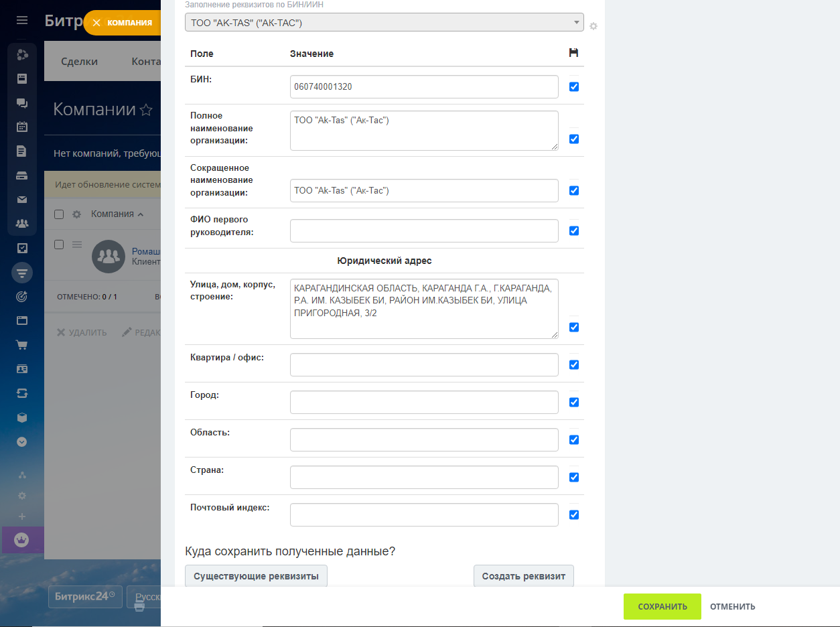Click the gear next to BIN dropdown
840x627 pixels.
coord(593,26)
